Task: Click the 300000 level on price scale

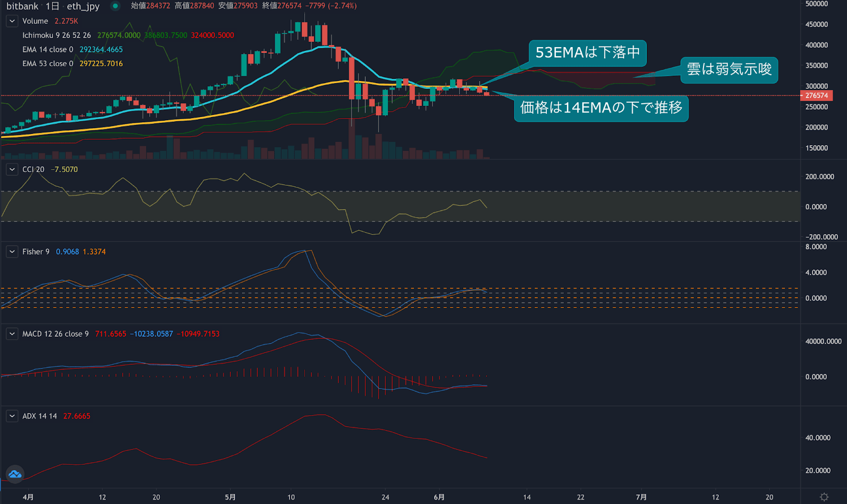Action: pyautogui.click(x=816, y=86)
